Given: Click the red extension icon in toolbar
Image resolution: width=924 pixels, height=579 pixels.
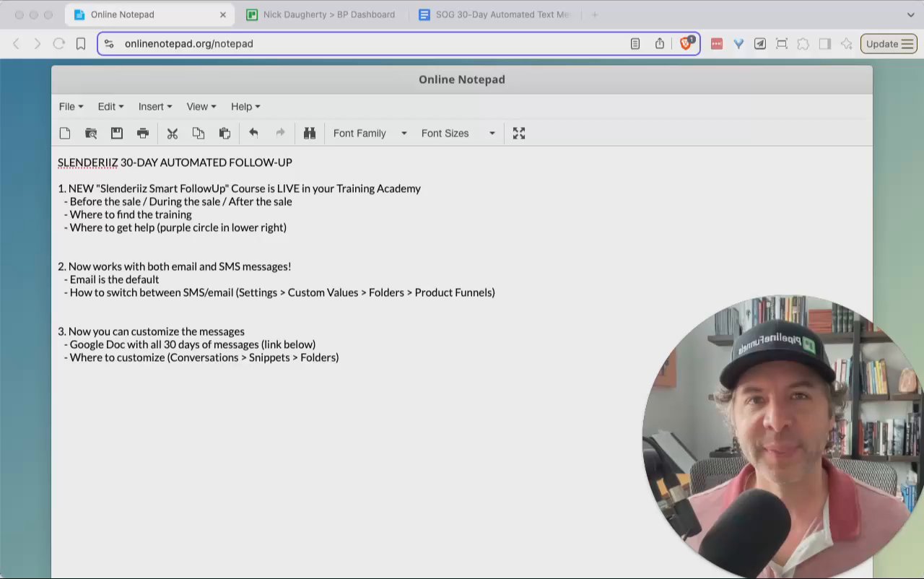Looking at the screenshot, I should coord(717,44).
